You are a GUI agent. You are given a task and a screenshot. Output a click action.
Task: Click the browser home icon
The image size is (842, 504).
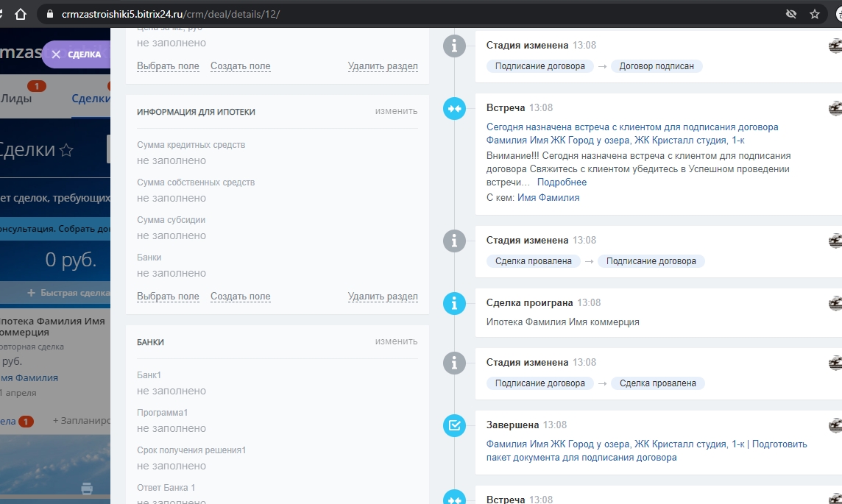[21, 14]
